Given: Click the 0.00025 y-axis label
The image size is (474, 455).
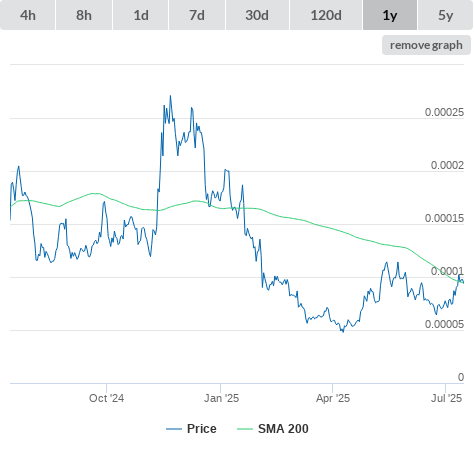Looking at the screenshot, I should click(x=444, y=112).
